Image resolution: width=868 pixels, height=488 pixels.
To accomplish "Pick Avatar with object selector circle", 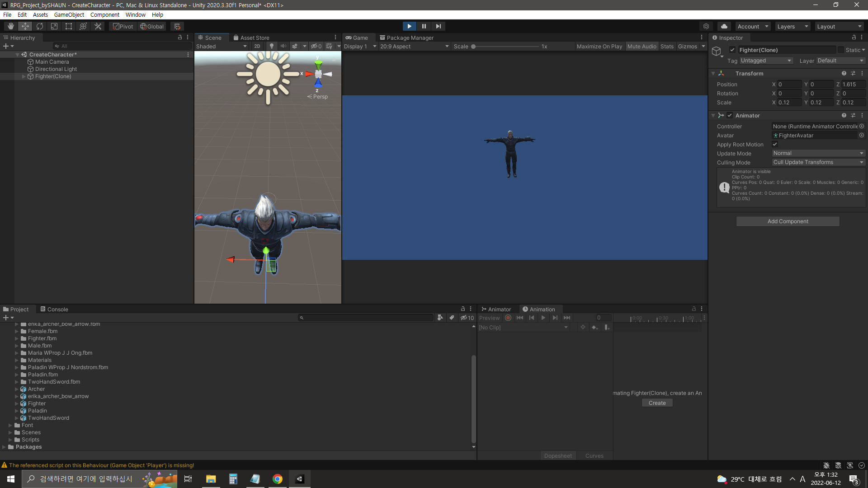I will [x=862, y=135].
